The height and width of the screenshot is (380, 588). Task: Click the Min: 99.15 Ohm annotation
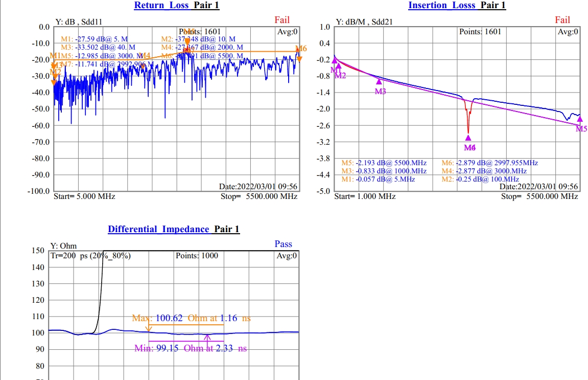(191, 348)
